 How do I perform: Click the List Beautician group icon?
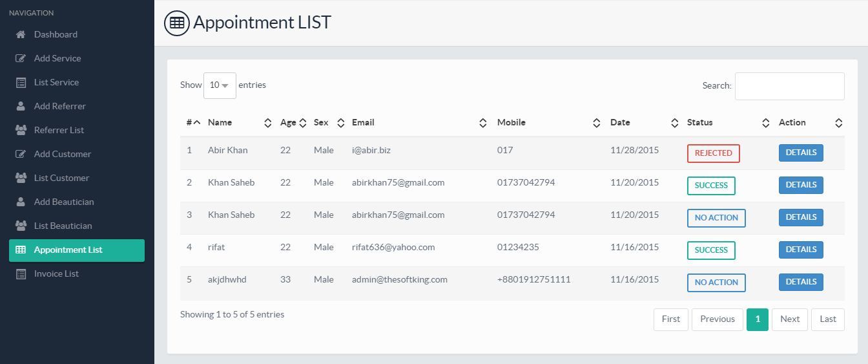tap(21, 226)
